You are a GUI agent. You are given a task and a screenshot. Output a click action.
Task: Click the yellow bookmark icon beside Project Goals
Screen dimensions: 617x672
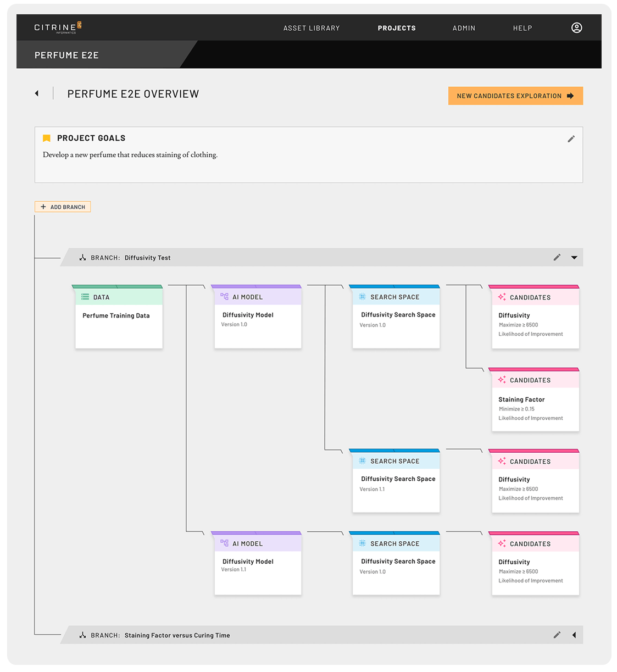click(x=47, y=138)
